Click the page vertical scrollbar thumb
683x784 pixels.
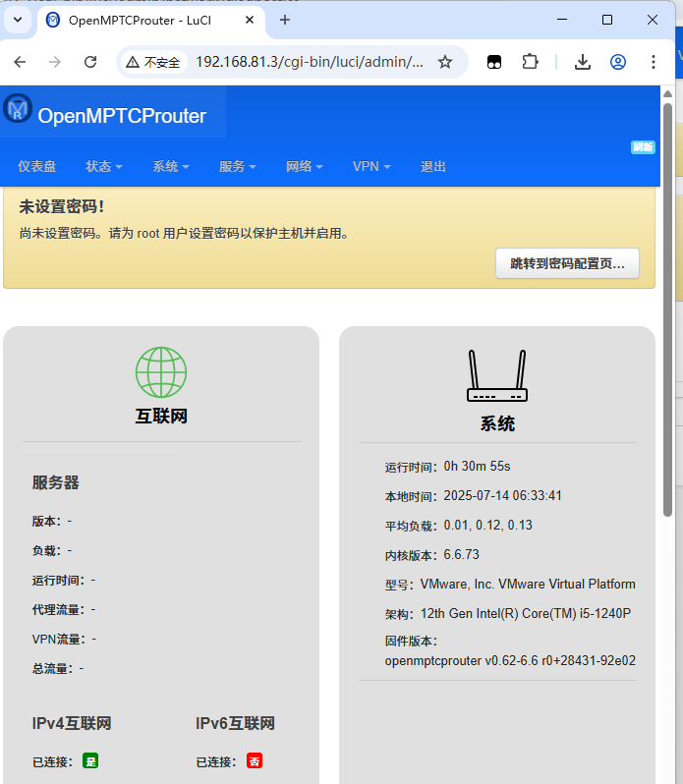[x=667, y=310]
